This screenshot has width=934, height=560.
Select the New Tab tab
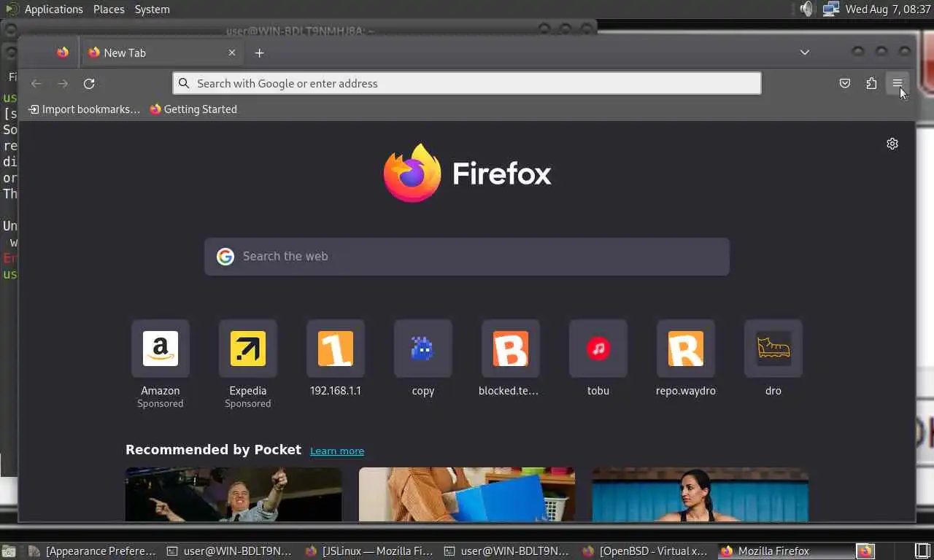point(162,52)
